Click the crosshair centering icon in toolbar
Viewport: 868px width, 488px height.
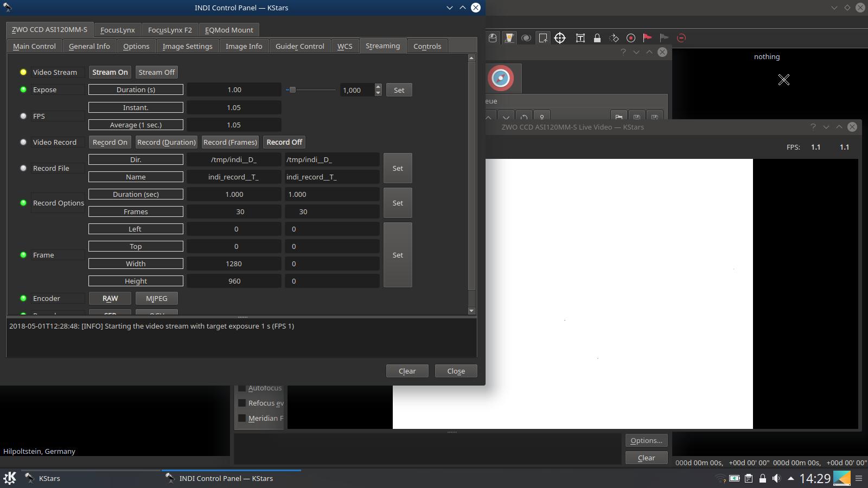[560, 38]
